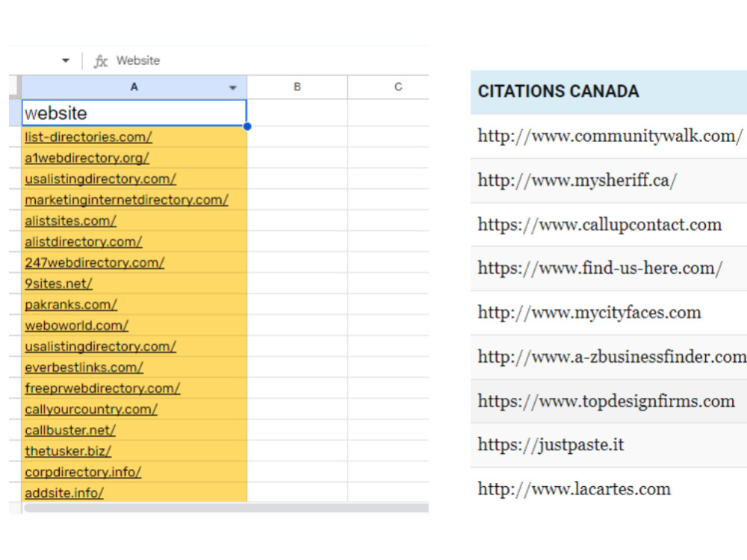Open 9sites.net/ link
This screenshot has height=560, width=747.
pyautogui.click(x=58, y=284)
